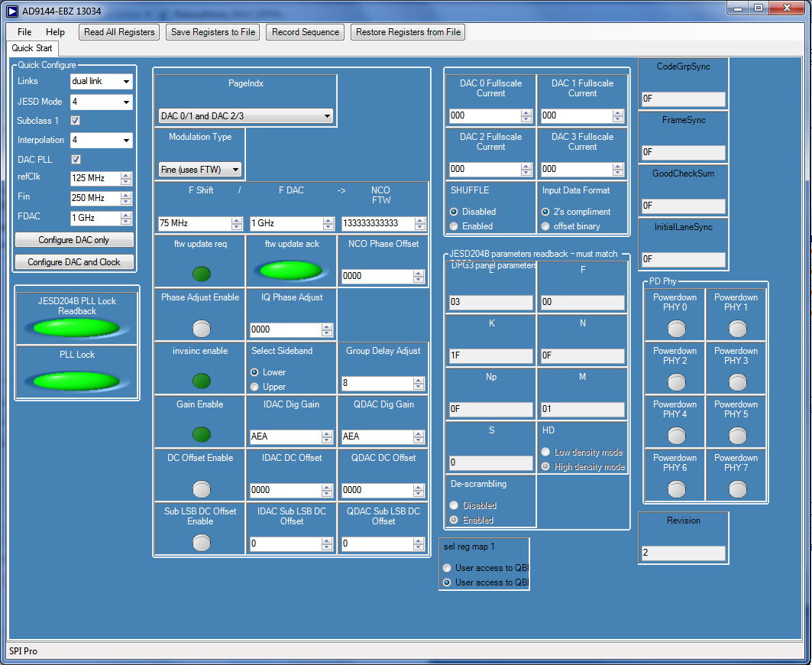Screen dimensions: 812x665
Task: Toggle the ftw update req indicator
Action: pyautogui.click(x=201, y=274)
